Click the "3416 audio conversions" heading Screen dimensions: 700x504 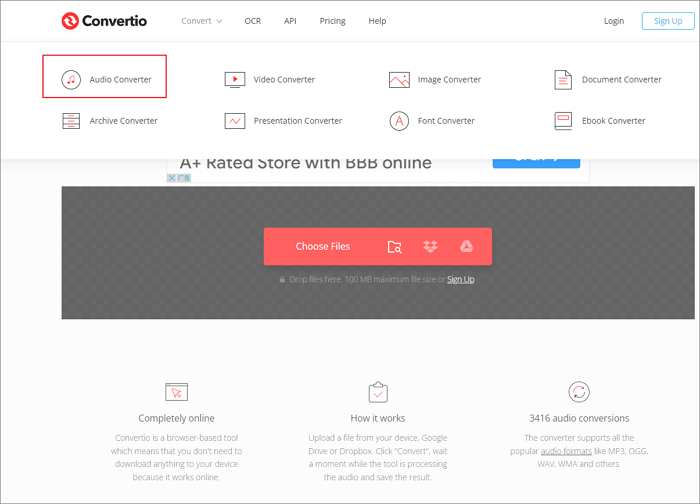[579, 418]
